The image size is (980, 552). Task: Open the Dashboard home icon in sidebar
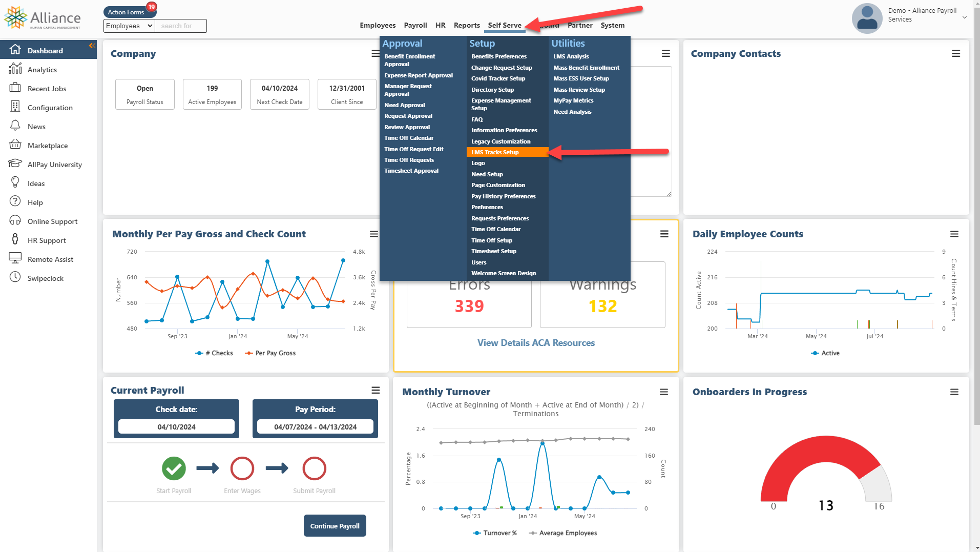pos(15,50)
